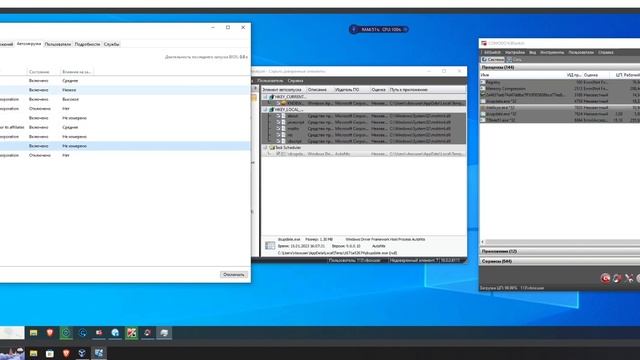Screen dimensions: 640x360
Task: Click the Task Scheduler node icon
Action: pyautogui.click(x=272, y=148)
